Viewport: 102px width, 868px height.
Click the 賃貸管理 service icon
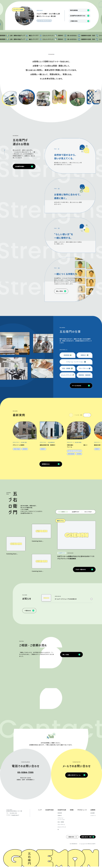click(x=71, y=355)
